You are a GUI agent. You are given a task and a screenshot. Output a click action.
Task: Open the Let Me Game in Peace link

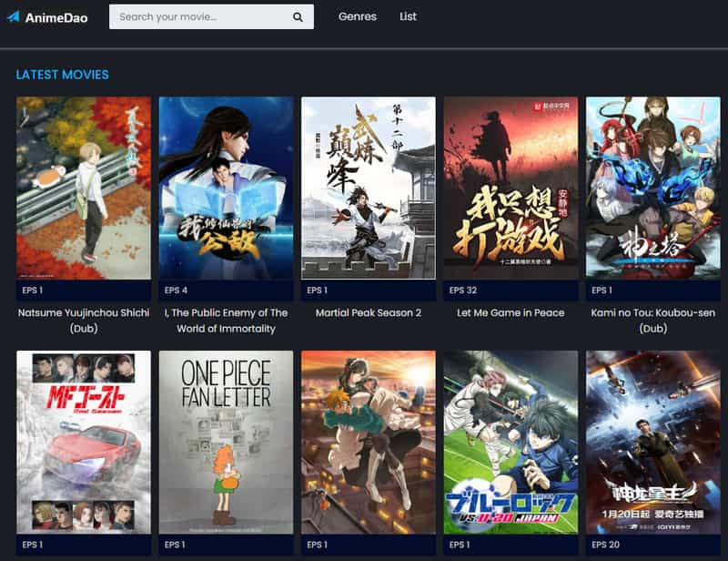(x=510, y=312)
